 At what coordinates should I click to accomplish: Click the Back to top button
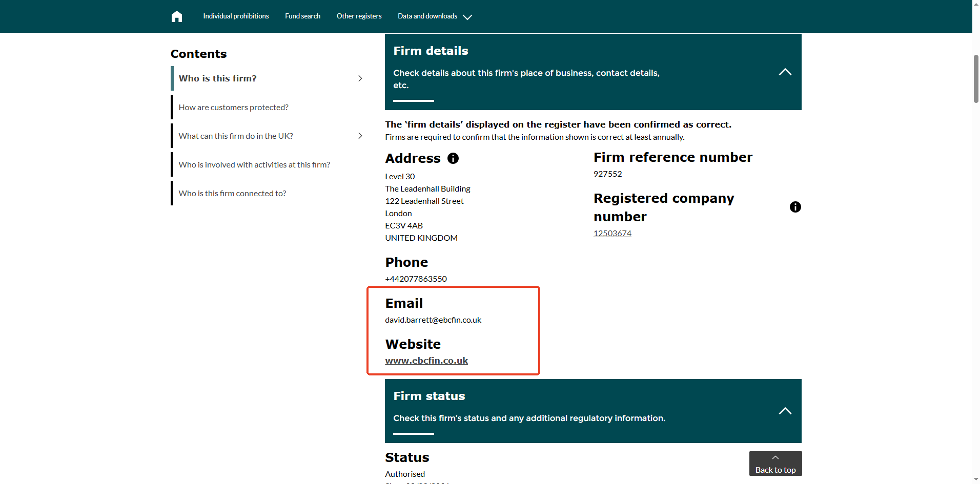[x=775, y=464]
